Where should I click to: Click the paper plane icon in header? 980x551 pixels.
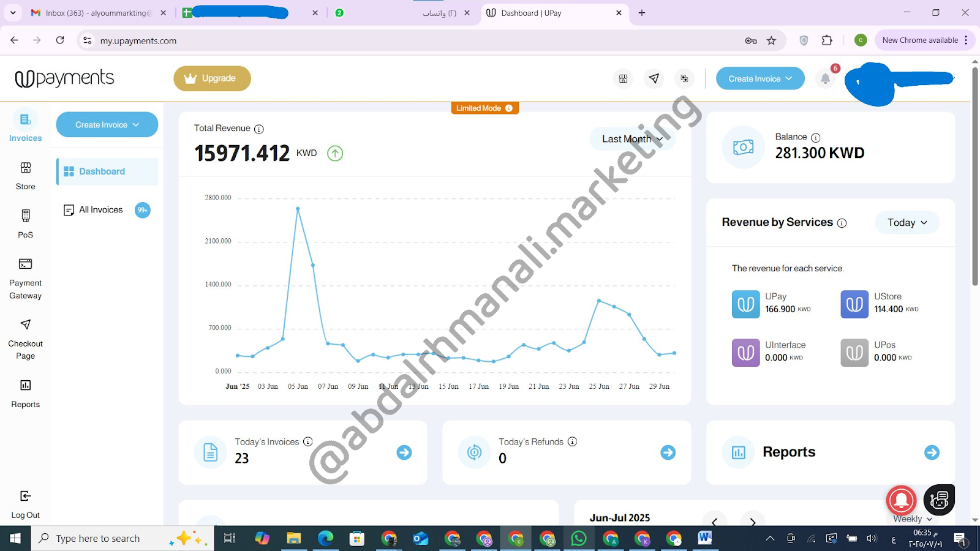click(x=654, y=78)
